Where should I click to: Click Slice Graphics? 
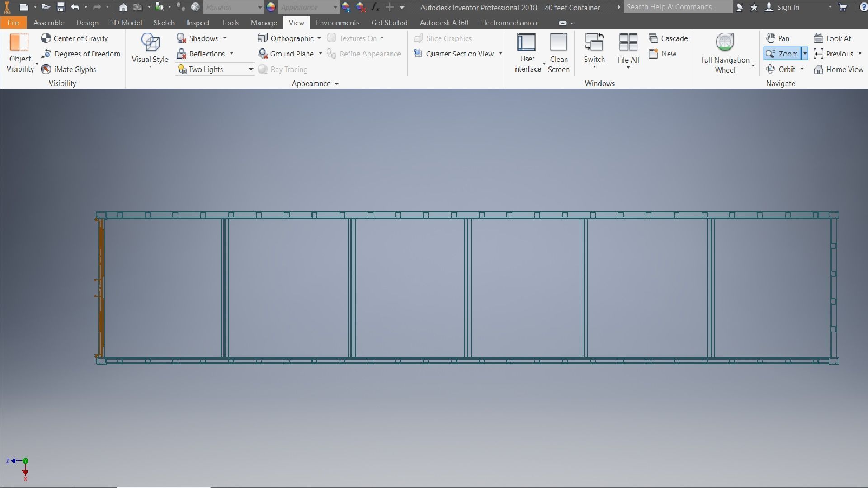click(x=443, y=38)
